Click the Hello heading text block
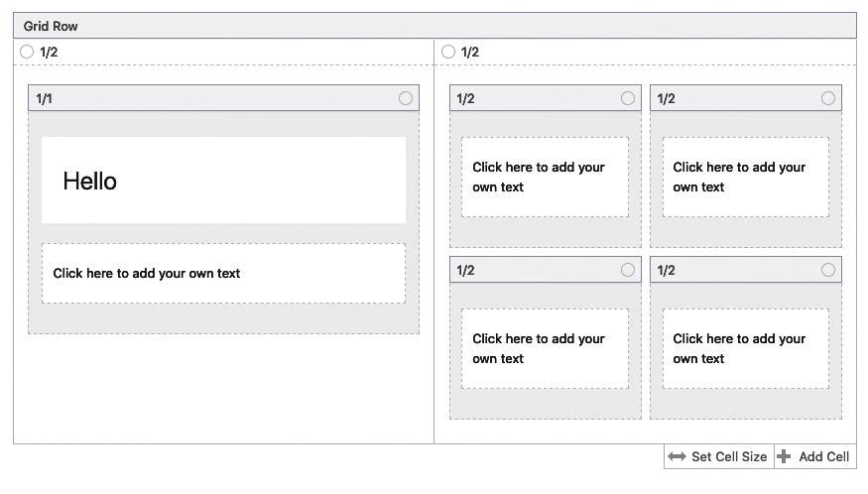 223,181
